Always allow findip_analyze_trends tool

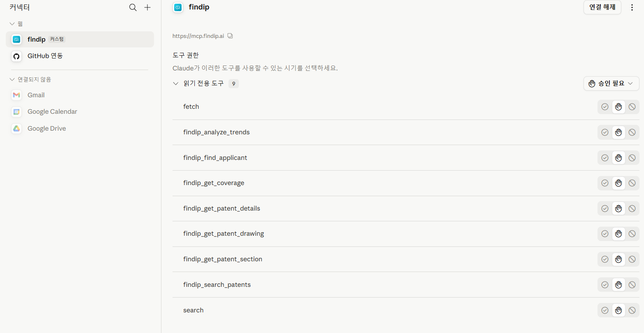605,132
